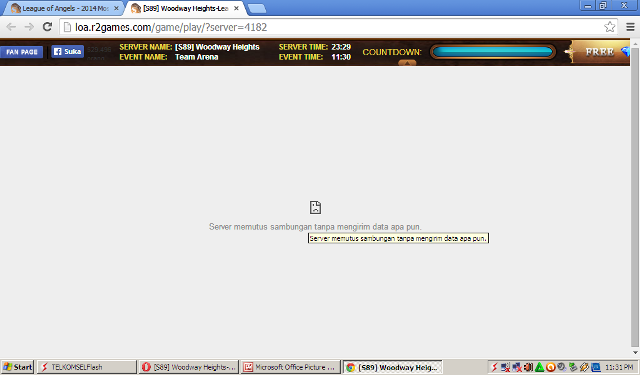Click the 'Server memutus sambungan' error message

tap(315, 226)
